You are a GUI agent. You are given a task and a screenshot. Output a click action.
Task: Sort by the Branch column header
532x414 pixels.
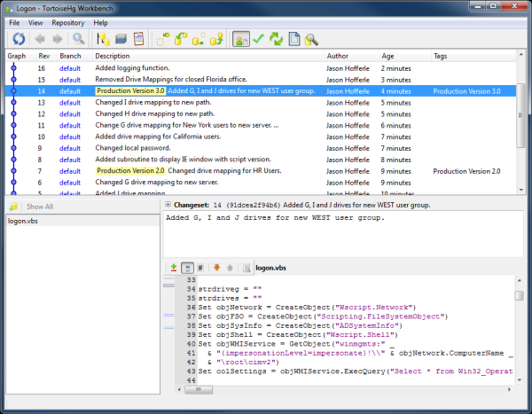pos(74,56)
